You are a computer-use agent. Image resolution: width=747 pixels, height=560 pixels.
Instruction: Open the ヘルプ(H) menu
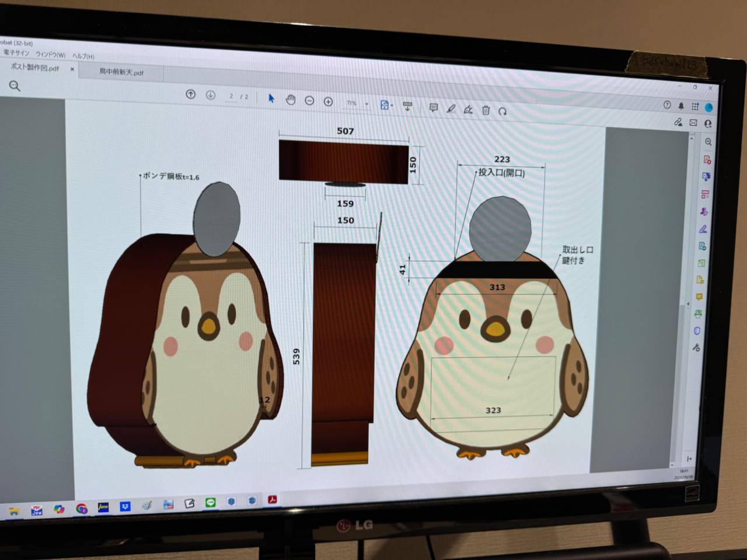point(83,57)
